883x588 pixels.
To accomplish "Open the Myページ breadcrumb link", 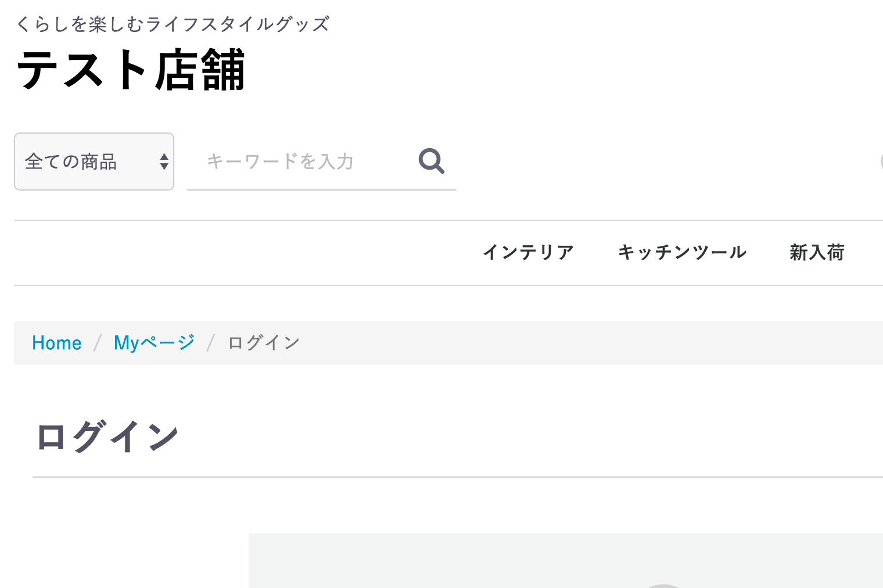I will 154,343.
